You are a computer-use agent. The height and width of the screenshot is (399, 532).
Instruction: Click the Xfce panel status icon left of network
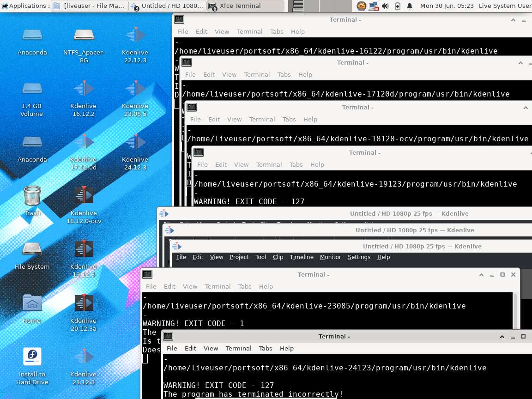click(361, 6)
